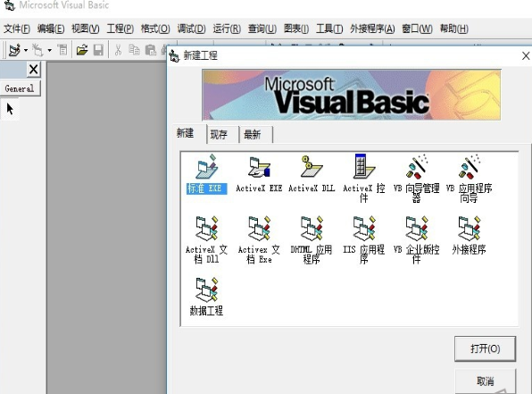Open the 帮助(H) menu
532x394 pixels.
pyautogui.click(x=454, y=29)
